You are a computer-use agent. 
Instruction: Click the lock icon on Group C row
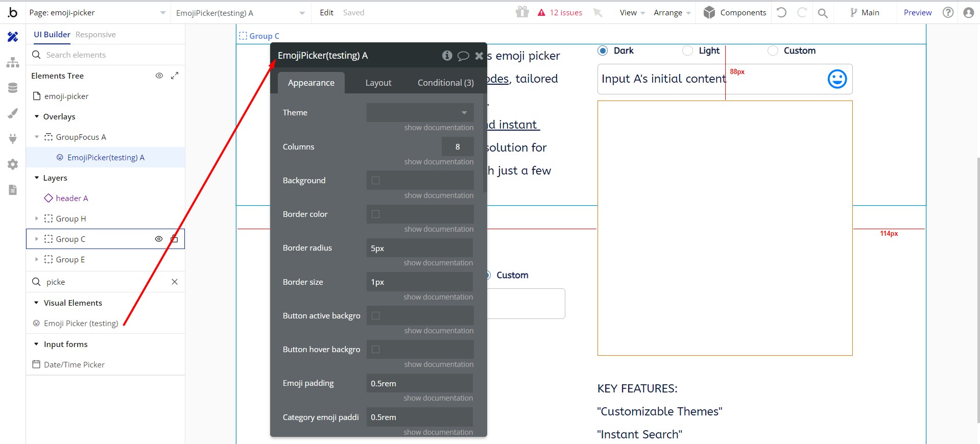tap(174, 239)
